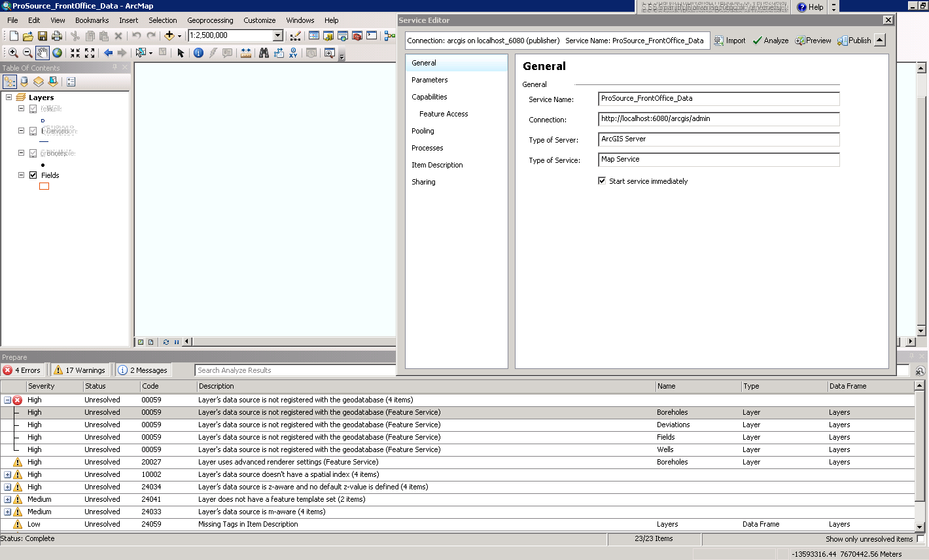This screenshot has height=560, width=929.
Task: Open Add Data dropdown arrow
Action: (179, 36)
